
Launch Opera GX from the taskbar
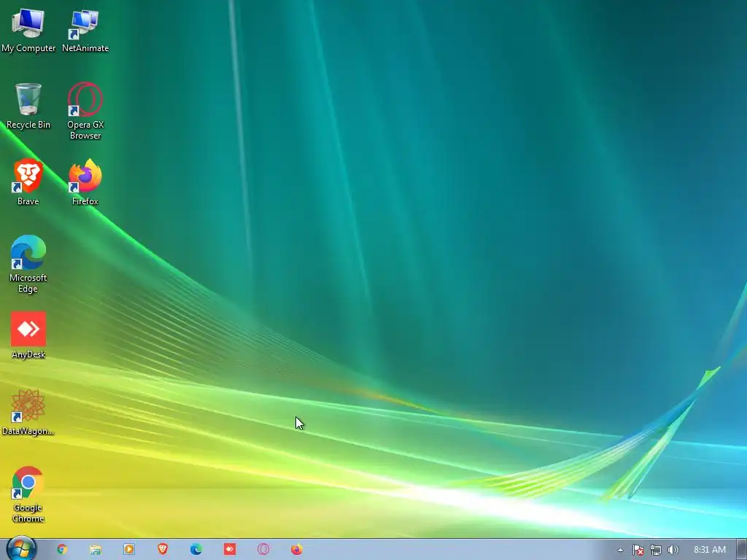(263, 550)
